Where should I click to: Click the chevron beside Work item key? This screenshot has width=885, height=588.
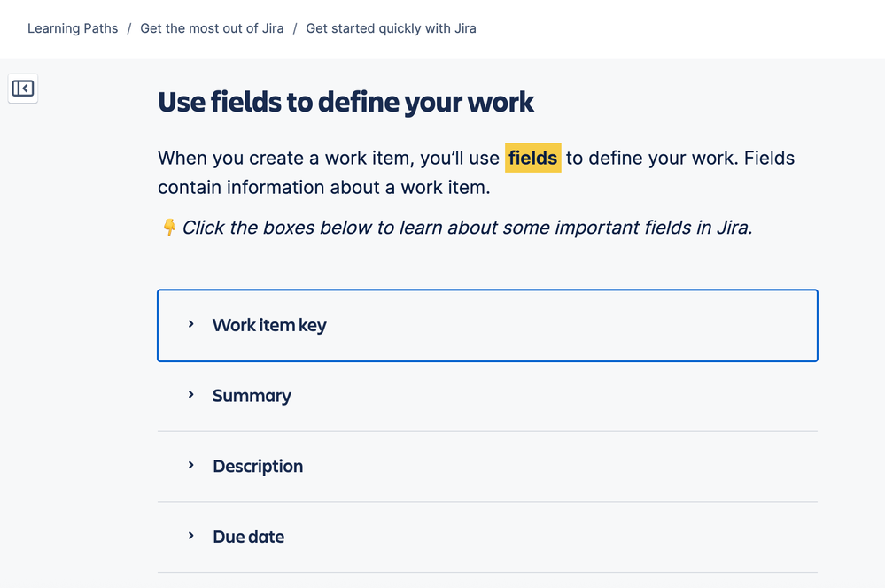point(190,324)
